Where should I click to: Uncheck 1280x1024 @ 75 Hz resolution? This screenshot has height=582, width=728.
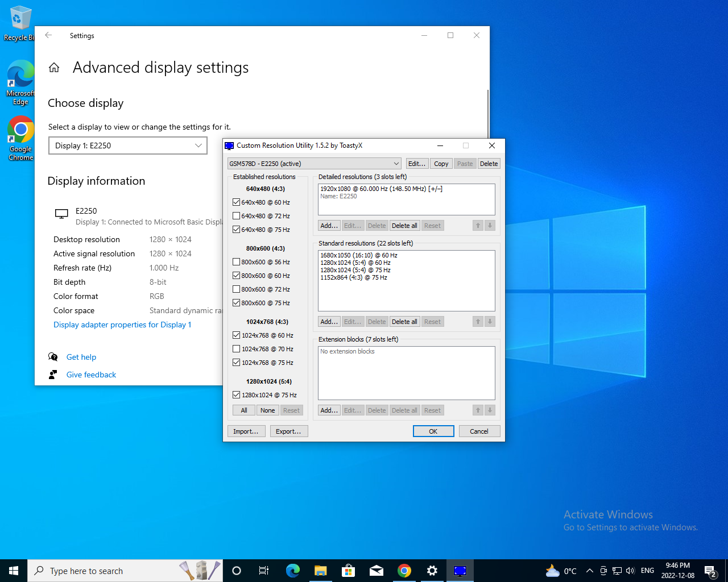click(x=237, y=395)
